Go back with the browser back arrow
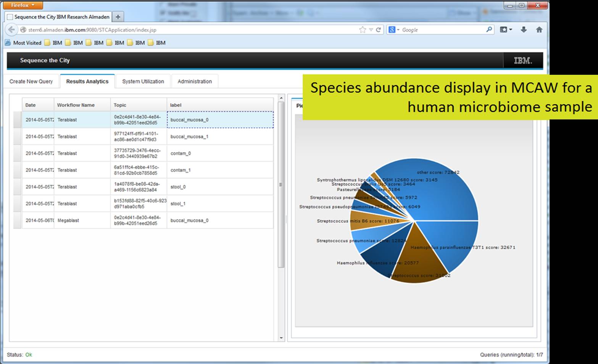This screenshot has width=598, height=364. tap(11, 30)
